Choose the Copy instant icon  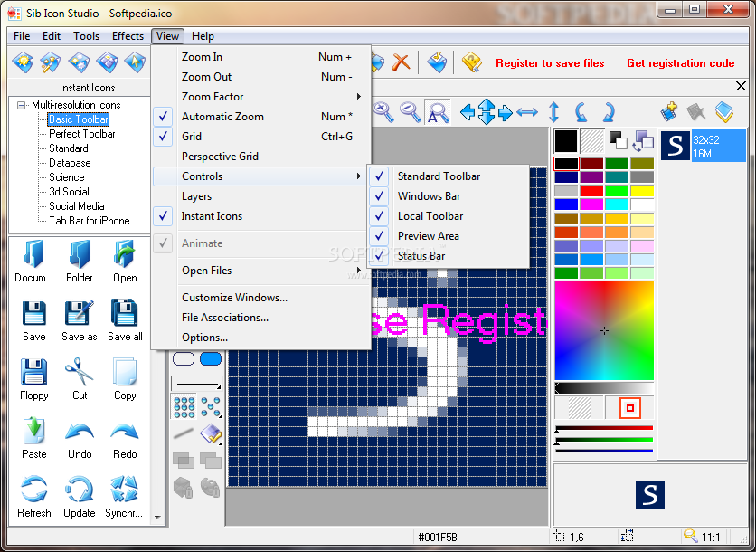click(x=125, y=379)
